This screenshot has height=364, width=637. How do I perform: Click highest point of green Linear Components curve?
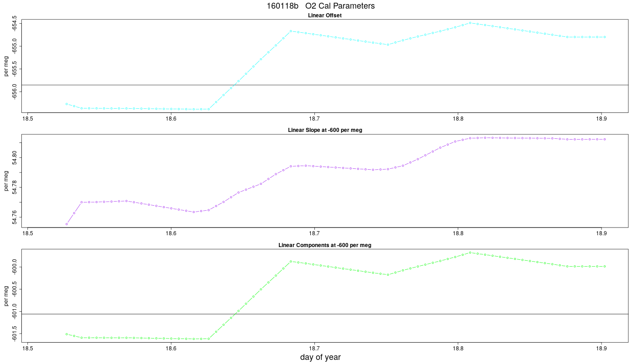[x=470, y=253]
